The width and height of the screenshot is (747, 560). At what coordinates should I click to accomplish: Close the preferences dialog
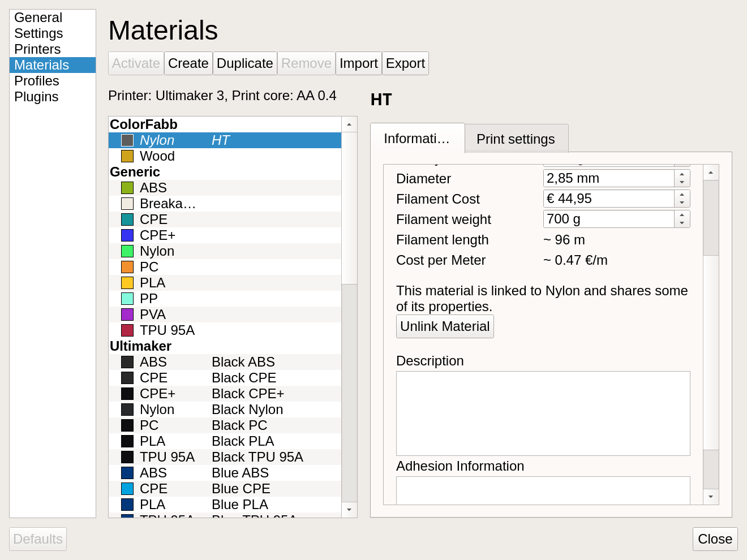coord(715,539)
